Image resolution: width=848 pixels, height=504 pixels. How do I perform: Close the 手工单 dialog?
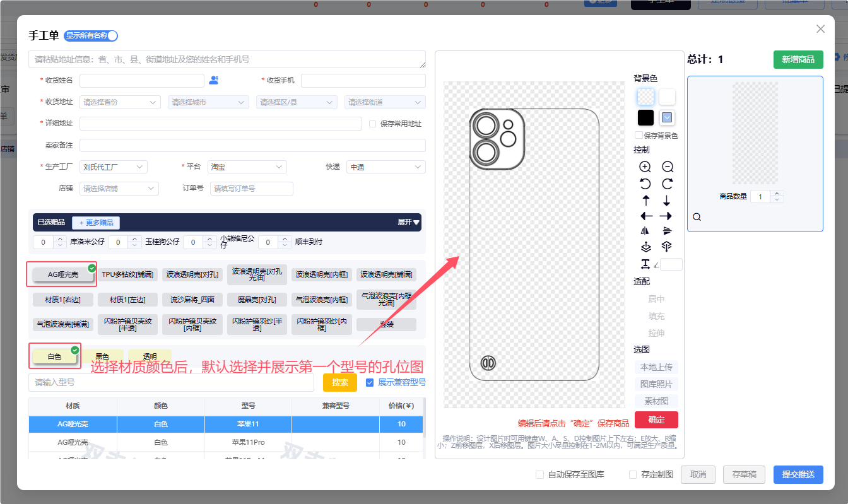[x=820, y=29]
